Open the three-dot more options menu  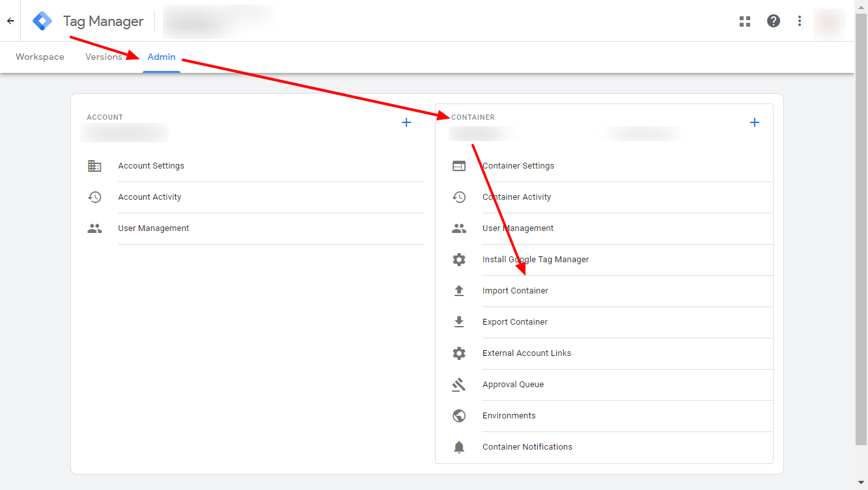(x=800, y=21)
